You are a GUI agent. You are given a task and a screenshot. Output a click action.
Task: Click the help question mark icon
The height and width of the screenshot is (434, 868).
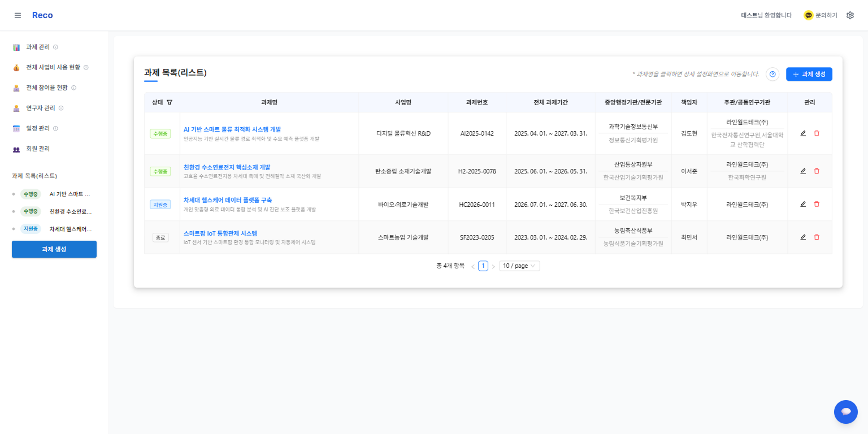(x=772, y=74)
